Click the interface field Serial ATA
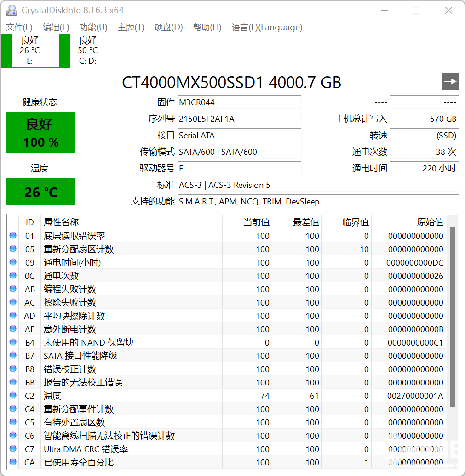Image resolution: width=465 pixels, height=476 pixels. [x=239, y=135]
